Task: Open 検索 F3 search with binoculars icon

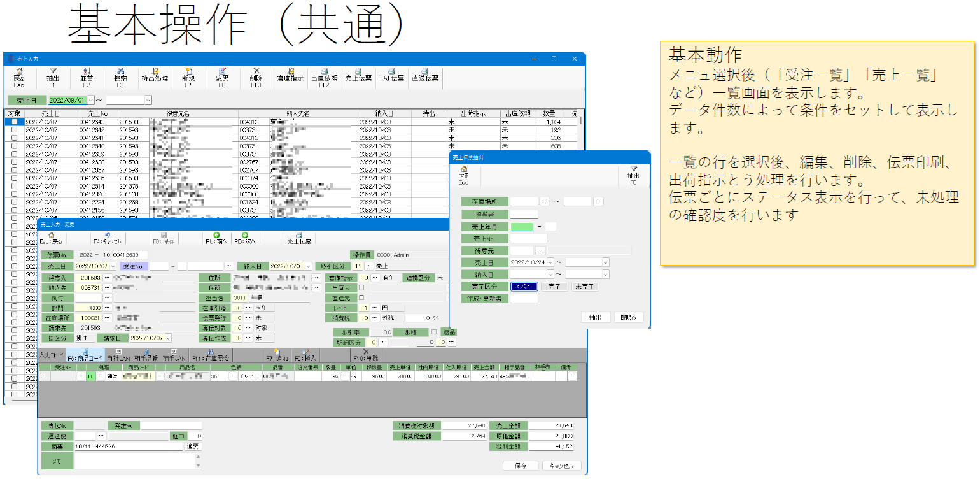Action: 120,76
